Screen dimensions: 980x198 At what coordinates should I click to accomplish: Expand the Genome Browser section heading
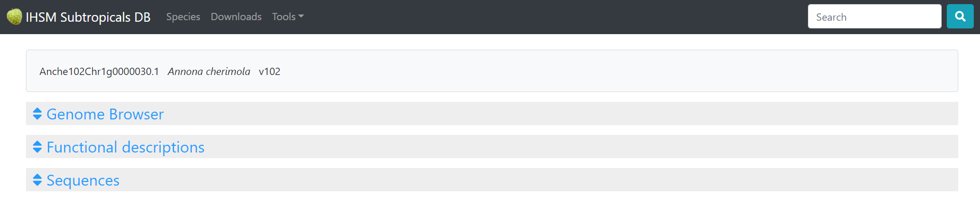[x=105, y=114]
